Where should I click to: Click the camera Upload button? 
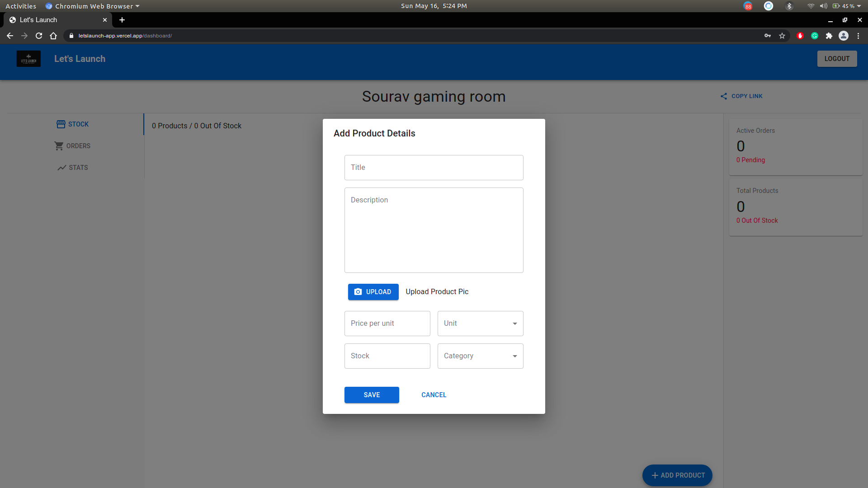coord(373,292)
